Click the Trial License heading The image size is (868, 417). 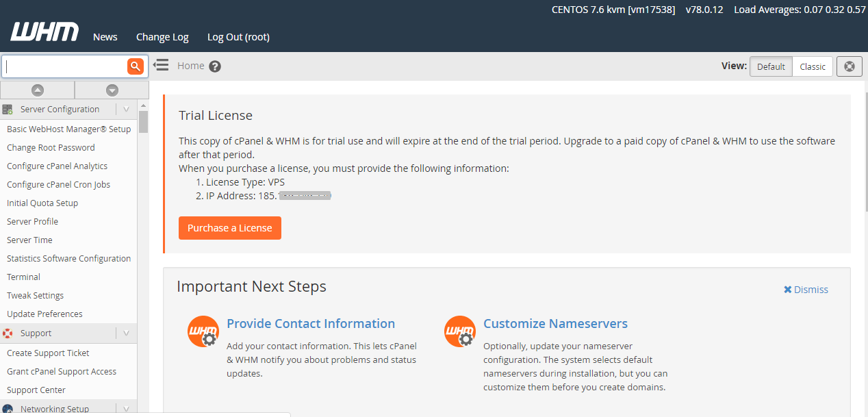pyautogui.click(x=216, y=116)
